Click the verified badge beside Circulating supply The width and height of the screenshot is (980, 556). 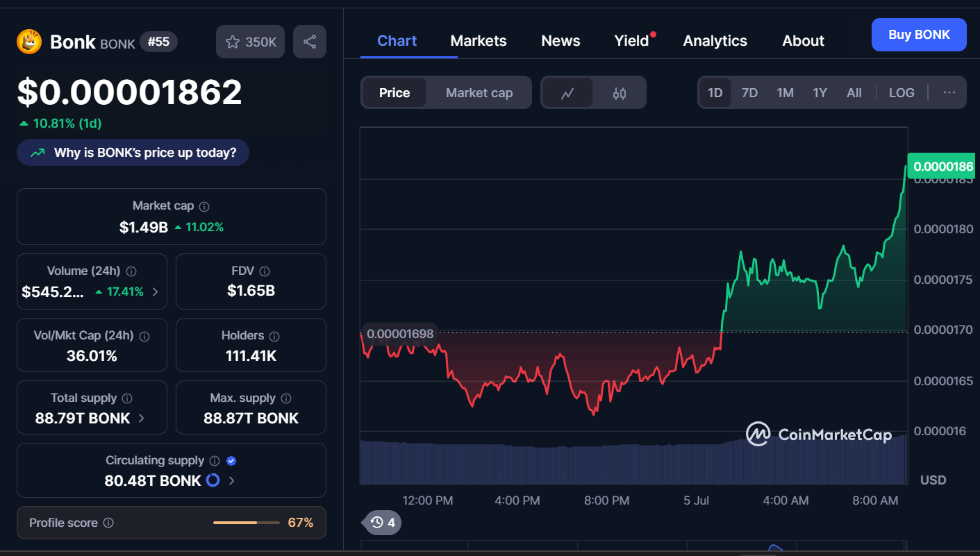[x=232, y=461]
